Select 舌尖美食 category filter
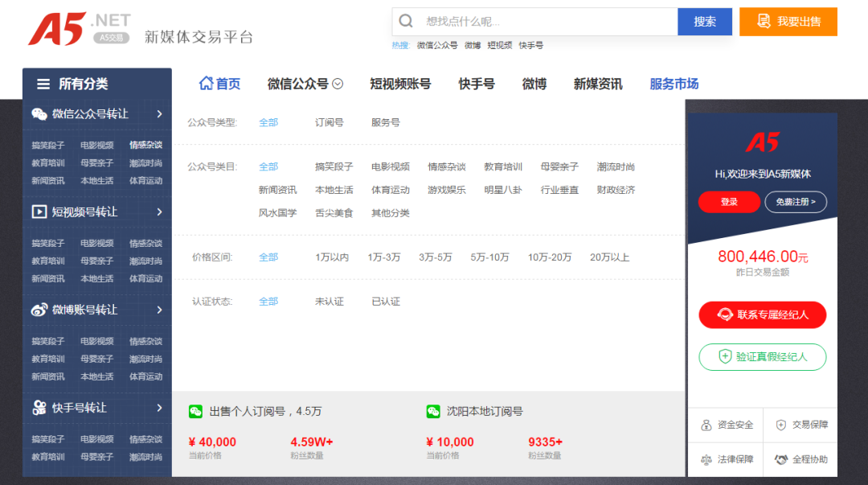This screenshot has height=485, width=868. tap(334, 213)
